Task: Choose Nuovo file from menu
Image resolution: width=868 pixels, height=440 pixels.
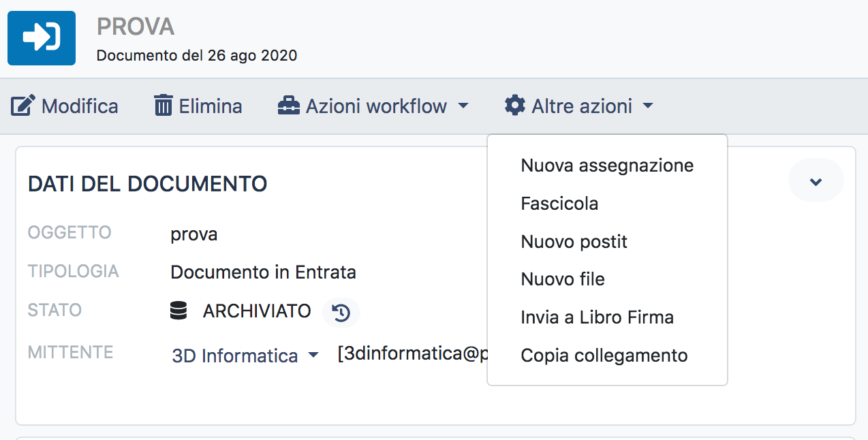Action: pos(563,279)
